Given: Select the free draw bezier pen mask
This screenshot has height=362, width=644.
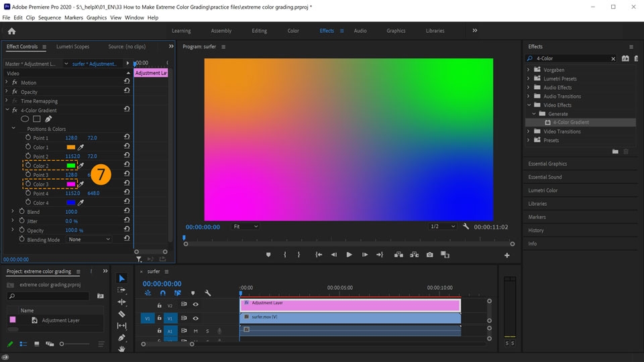Looking at the screenshot, I should pos(48,119).
